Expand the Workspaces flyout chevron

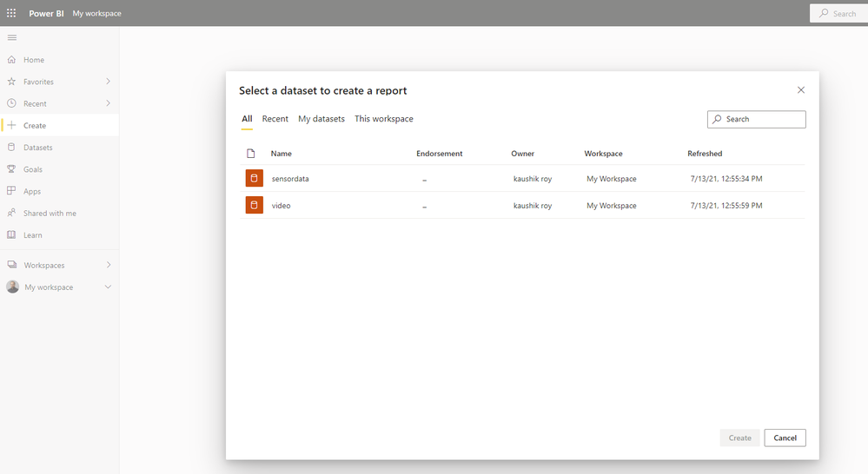coord(108,265)
